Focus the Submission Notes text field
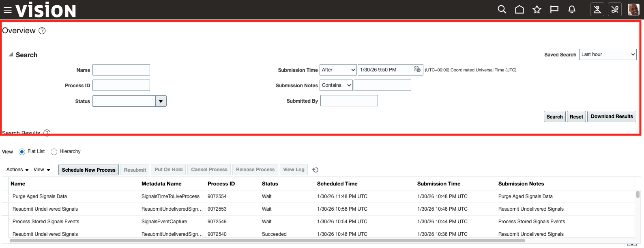Screen dimensions: 644x248 point(382,85)
